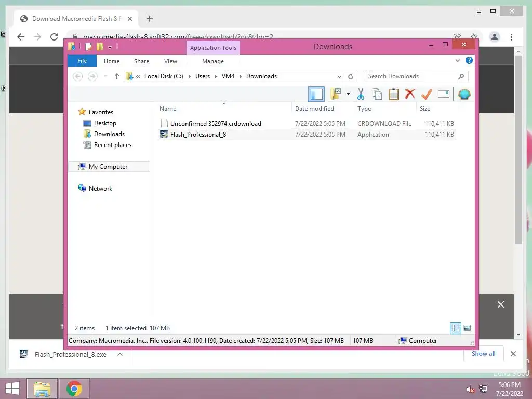Expand the ribbon chevron
The image size is (532, 399).
tap(457, 61)
